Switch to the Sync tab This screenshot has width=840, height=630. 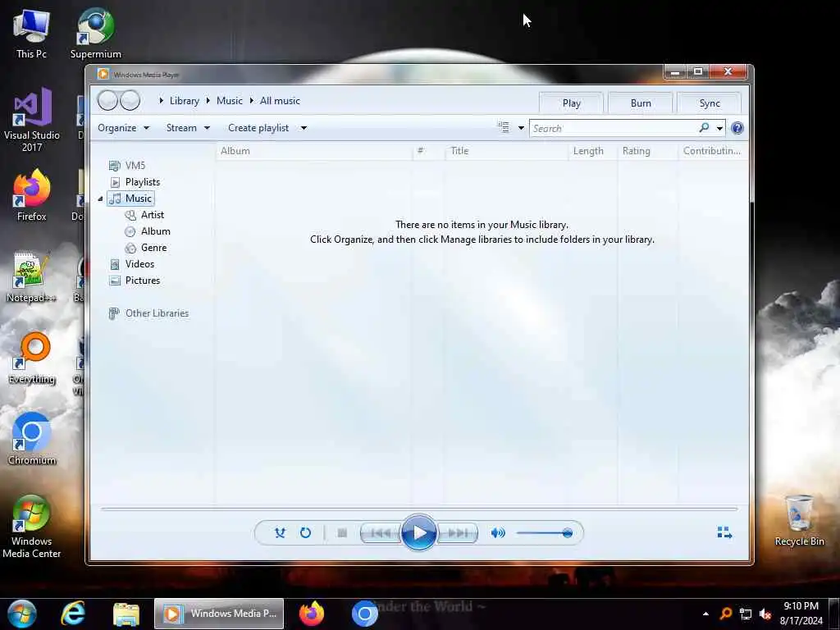click(710, 103)
